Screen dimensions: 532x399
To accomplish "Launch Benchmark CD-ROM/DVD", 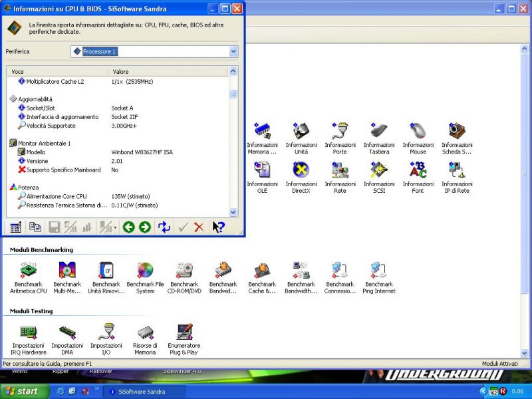I will tap(184, 277).
